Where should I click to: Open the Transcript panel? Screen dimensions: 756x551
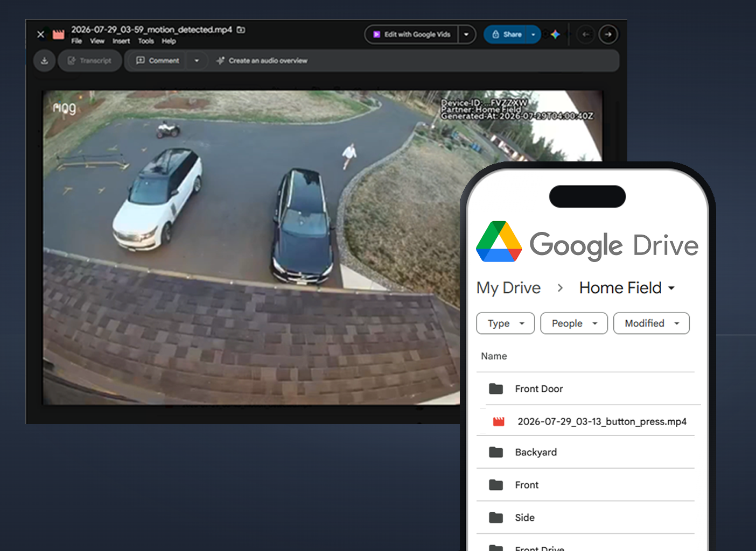(x=90, y=61)
